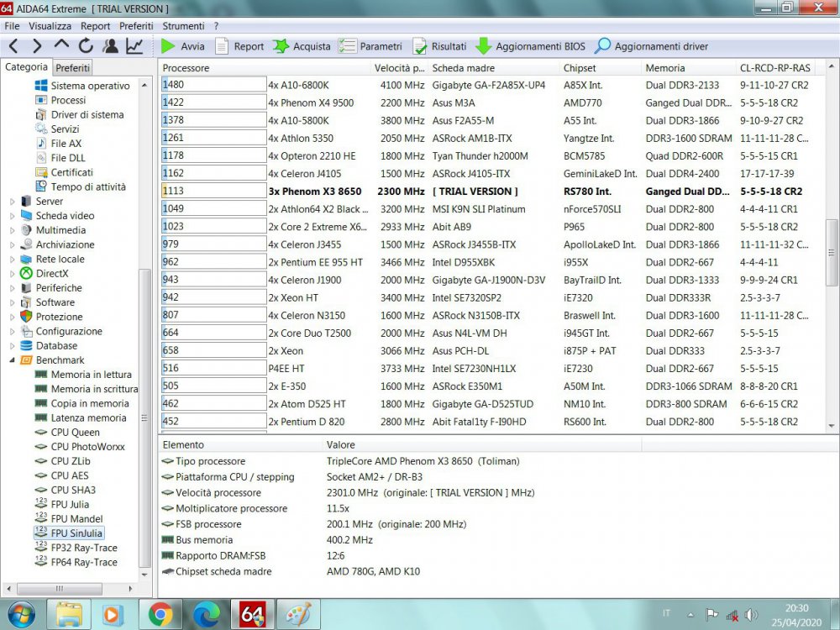Select CPU Queen benchmark in tree

tap(75, 433)
